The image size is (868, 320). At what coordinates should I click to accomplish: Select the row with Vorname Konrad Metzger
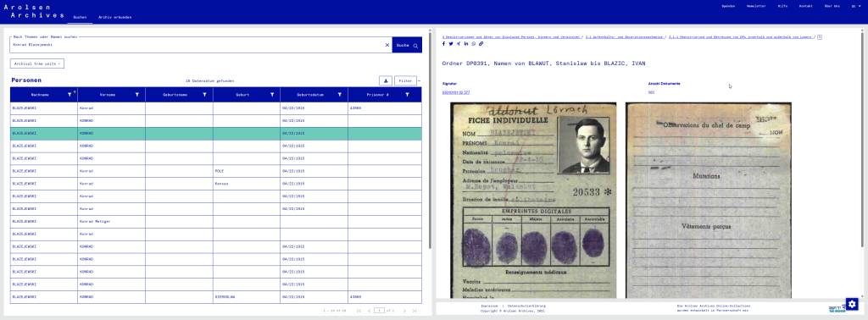pyautogui.click(x=216, y=221)
